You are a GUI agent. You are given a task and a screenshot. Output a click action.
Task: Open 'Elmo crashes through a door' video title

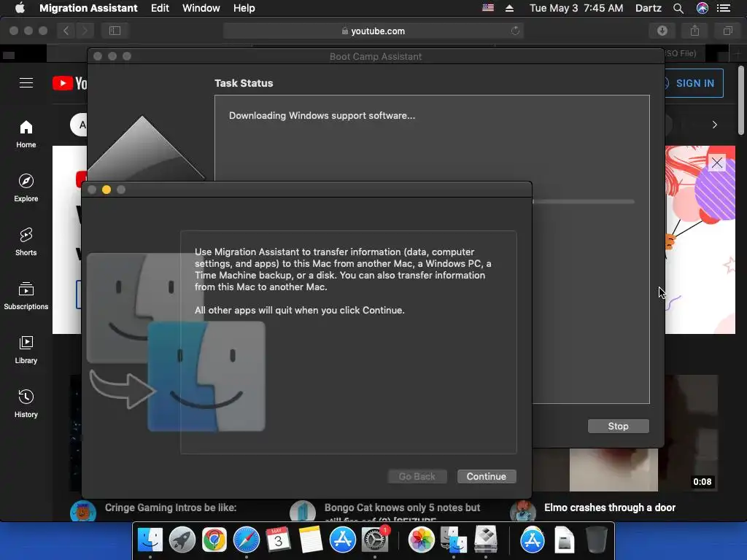coord(610,507)
